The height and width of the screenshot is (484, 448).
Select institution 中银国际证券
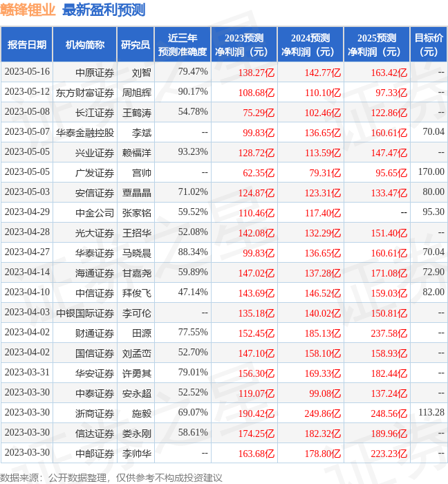click(85, 314)
